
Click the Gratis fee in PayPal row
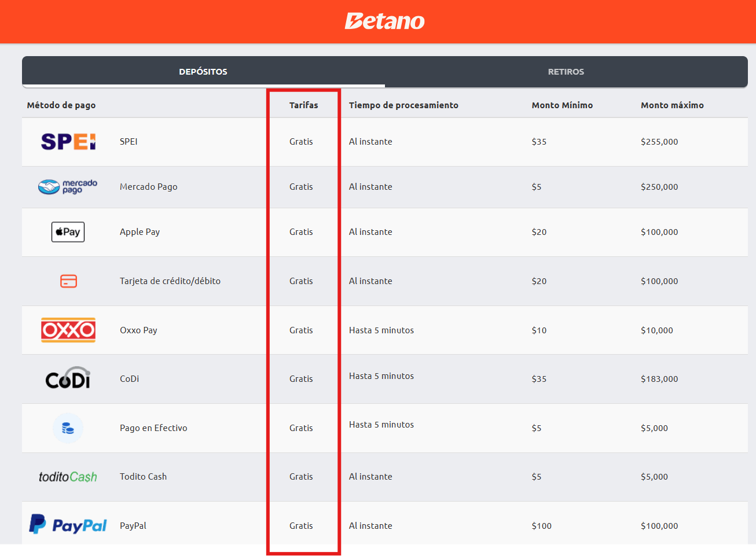pos(301,526)
